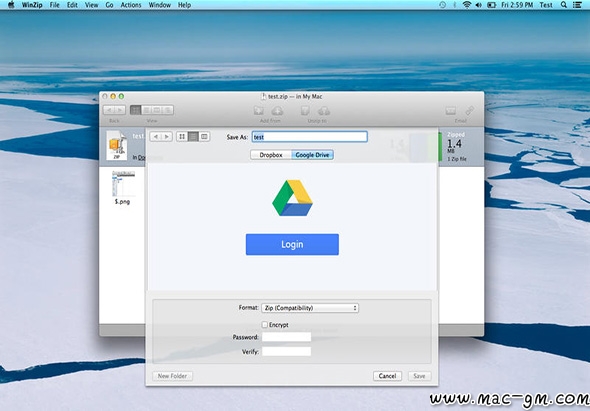Cancel the save dialog
590x411 pixels.
point(387,376)
